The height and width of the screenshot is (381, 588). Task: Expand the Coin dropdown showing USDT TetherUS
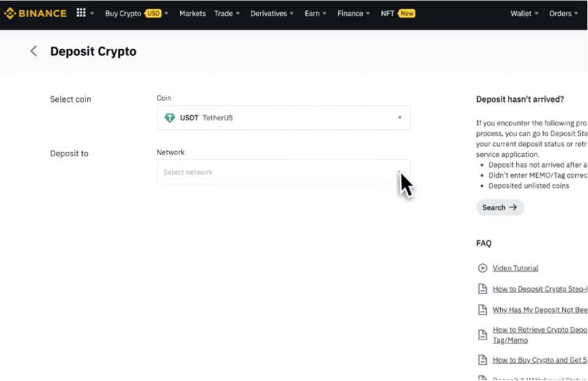coord(284,118)
